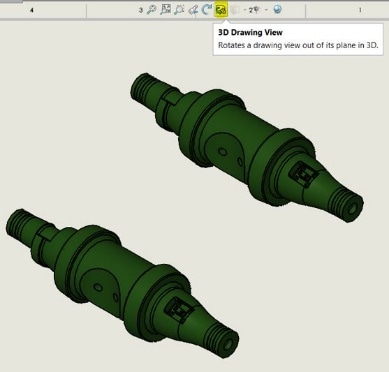Open the greyed display style cube icon

click(x=236, y=10)
